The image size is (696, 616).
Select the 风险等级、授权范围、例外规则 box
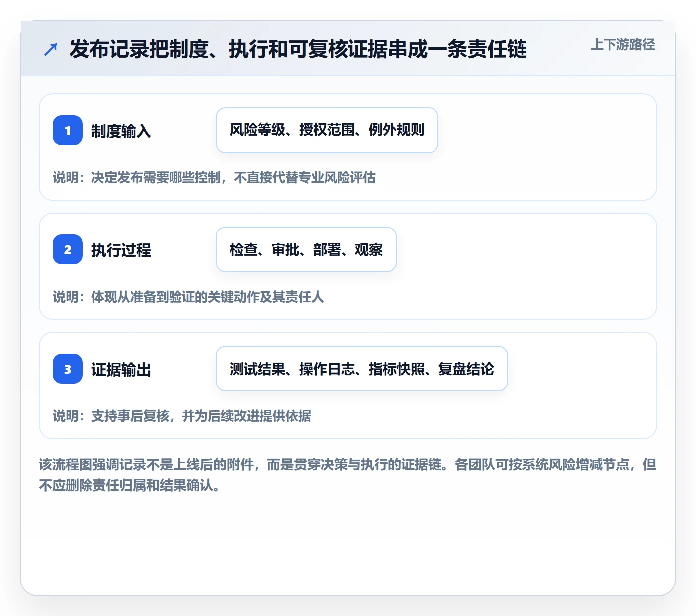327,130
